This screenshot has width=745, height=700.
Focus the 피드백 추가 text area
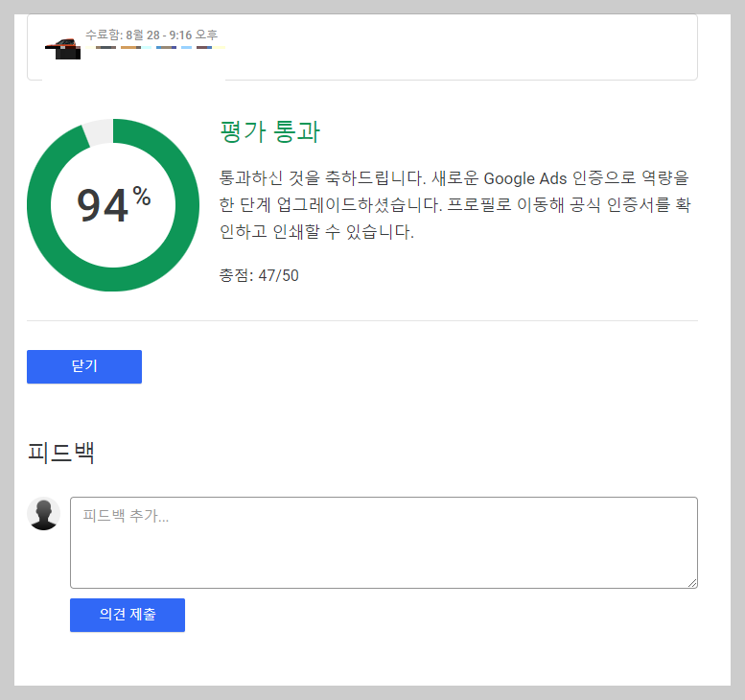click(x=384, y=542)
